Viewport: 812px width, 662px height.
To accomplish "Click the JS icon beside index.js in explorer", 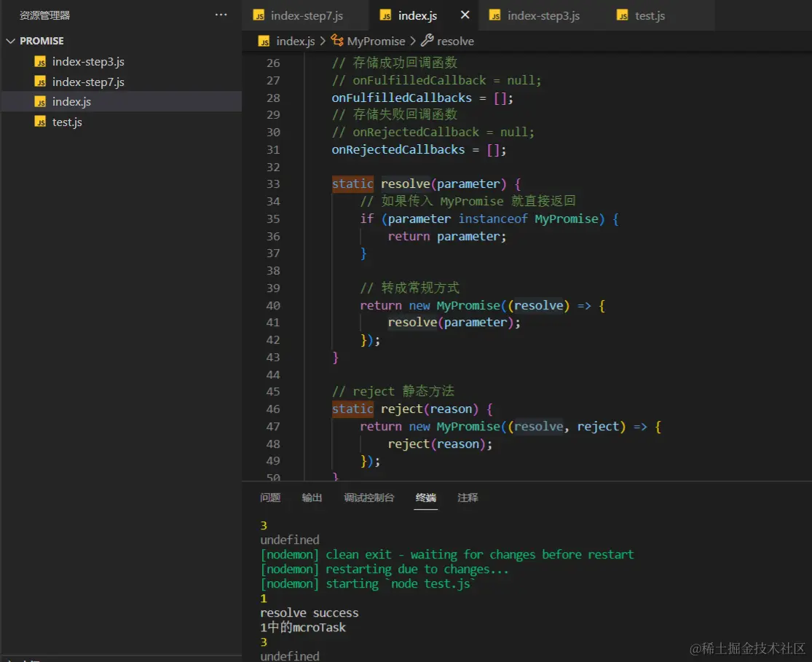I will 40,101.
